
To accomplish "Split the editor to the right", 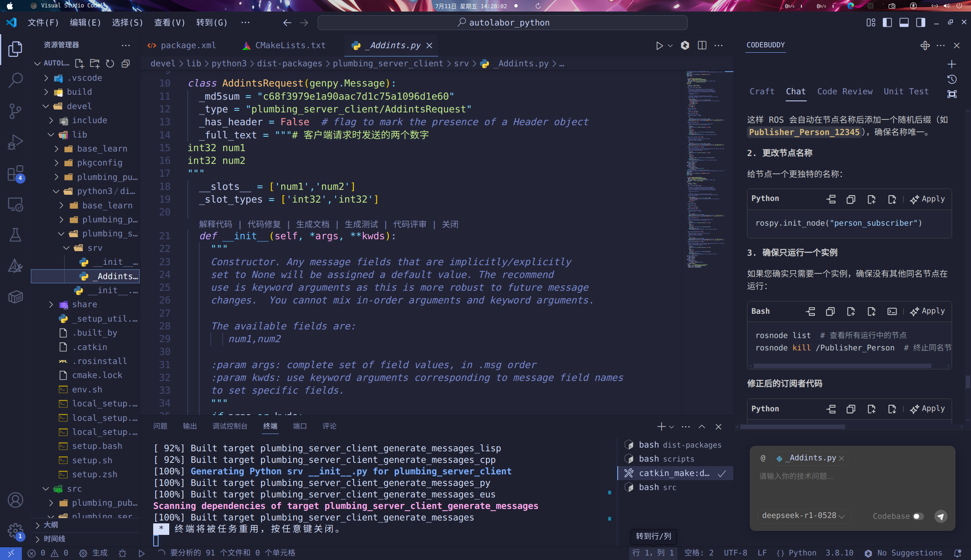I will tap(702, 45).
